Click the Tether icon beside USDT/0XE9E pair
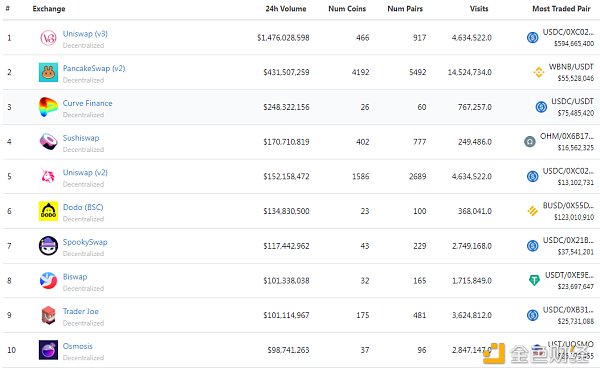 [x=534, y=280]
